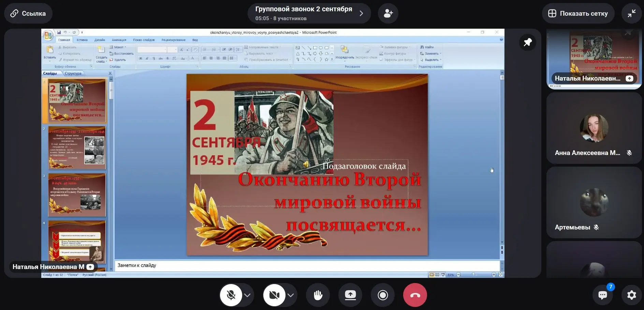
Task: Open the Дизайн ribbon tab
Action: pos(100,40)
